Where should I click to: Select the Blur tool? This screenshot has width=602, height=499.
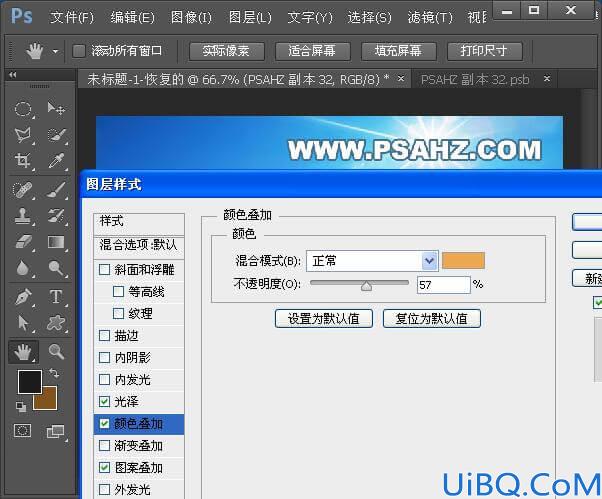[23, 268]
